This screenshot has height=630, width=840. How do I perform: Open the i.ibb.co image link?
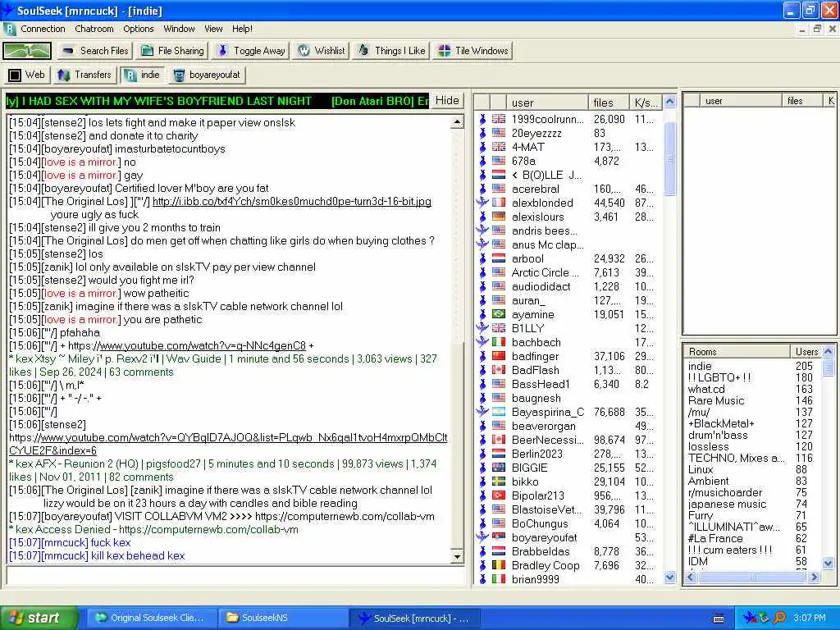click(292, 202)
